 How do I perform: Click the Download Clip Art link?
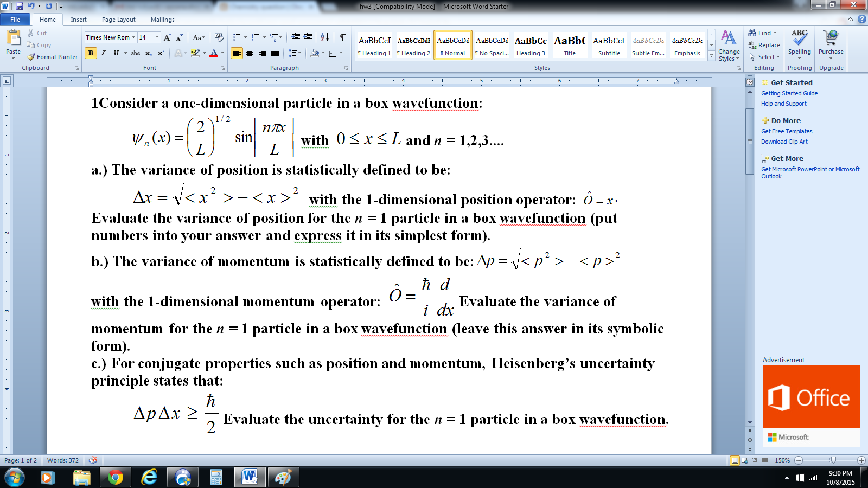point(784,142)
